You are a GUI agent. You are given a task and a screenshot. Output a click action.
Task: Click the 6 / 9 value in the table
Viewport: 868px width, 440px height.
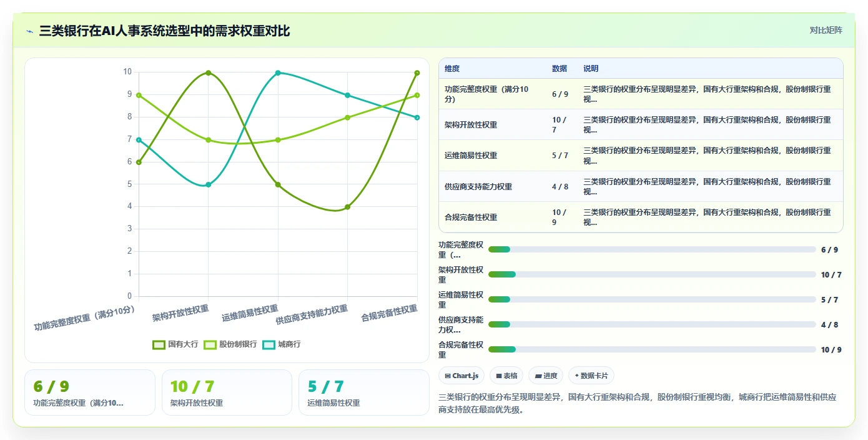click(x=560, y=94)
